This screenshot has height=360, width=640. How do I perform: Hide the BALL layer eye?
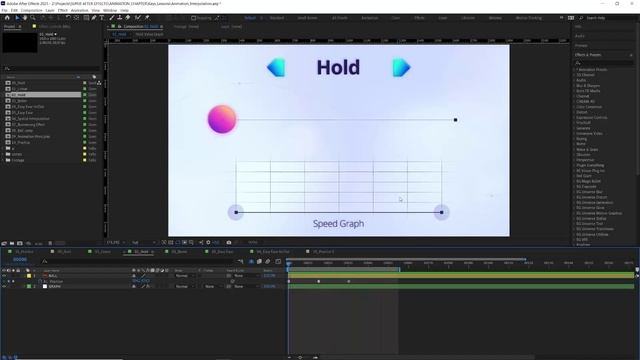pos(4,276)
